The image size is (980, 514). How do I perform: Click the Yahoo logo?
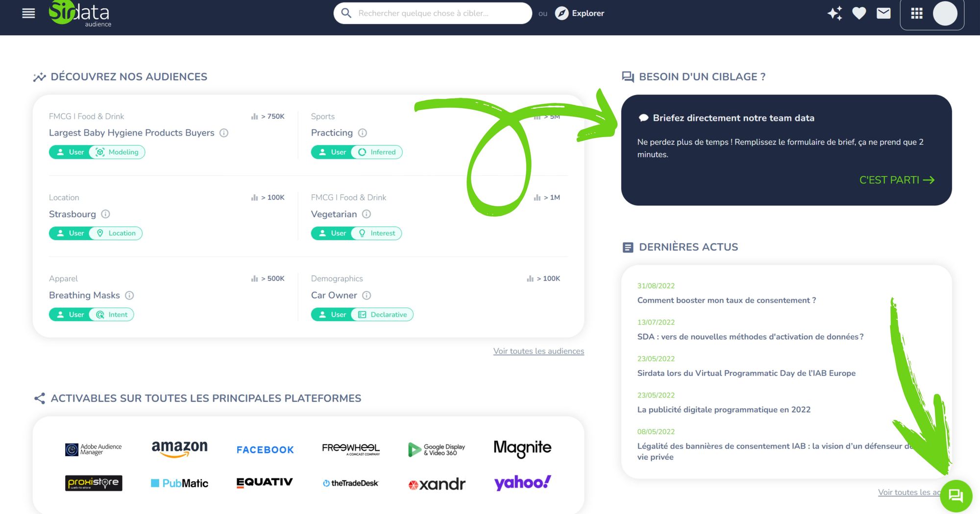tap(522, 483)
